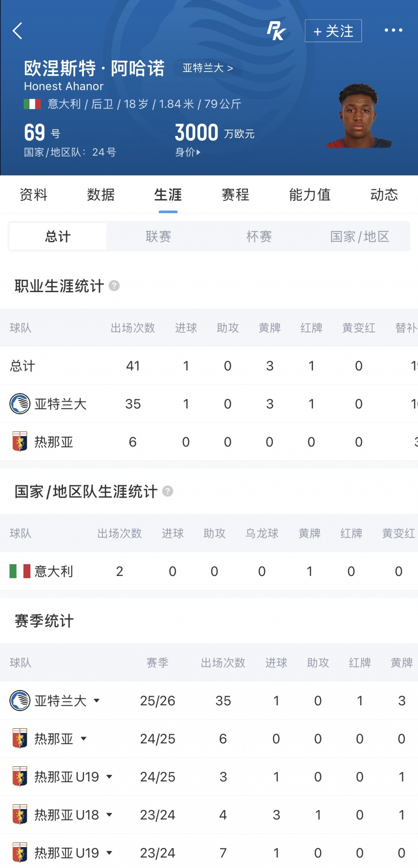
Task: Click the help icon beside 职业生涯统计
Action: pos(114,286)
